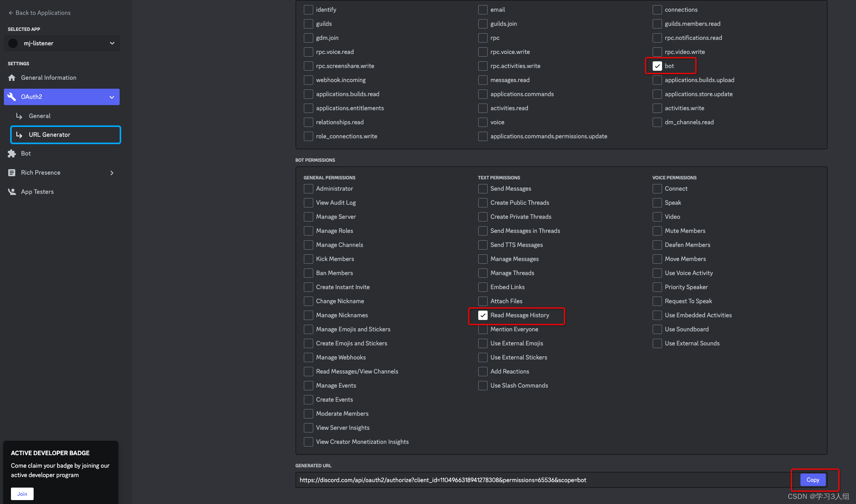
Task: Check the messages.read scope
Action: 483,80
